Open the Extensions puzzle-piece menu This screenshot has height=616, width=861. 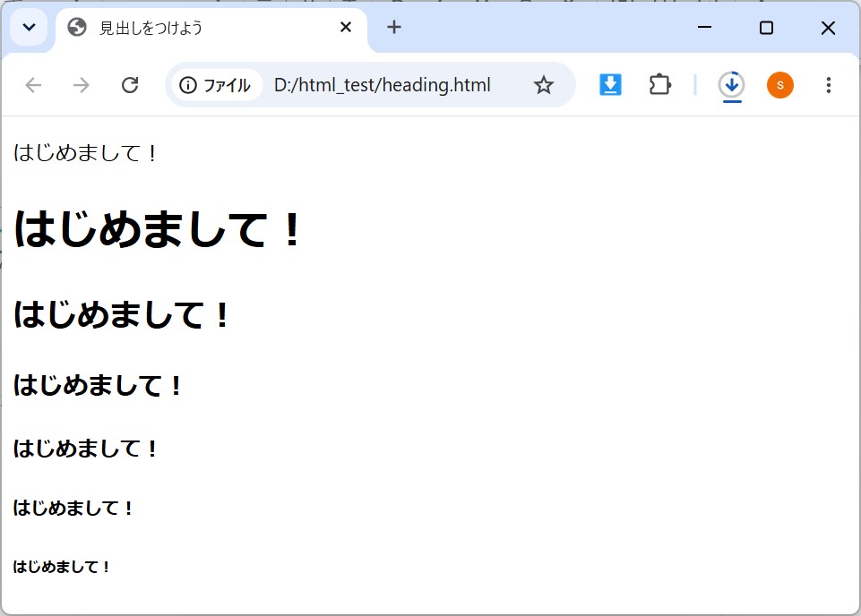[659, 85]
